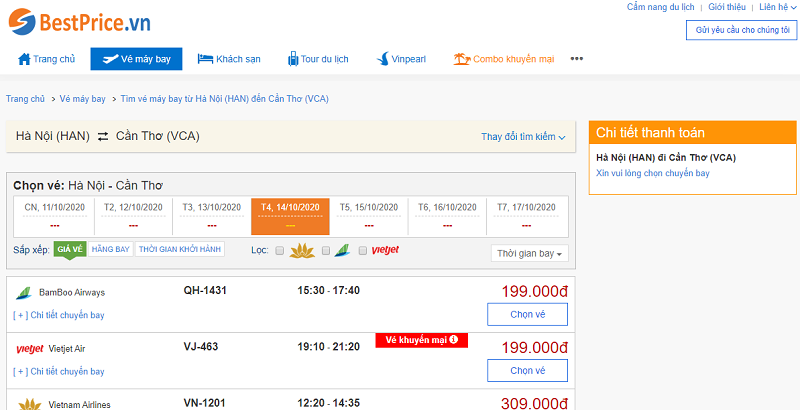Tick the Vietjet filter checkbox
This screenshot has width=800, height=410.
click(363, 250)
